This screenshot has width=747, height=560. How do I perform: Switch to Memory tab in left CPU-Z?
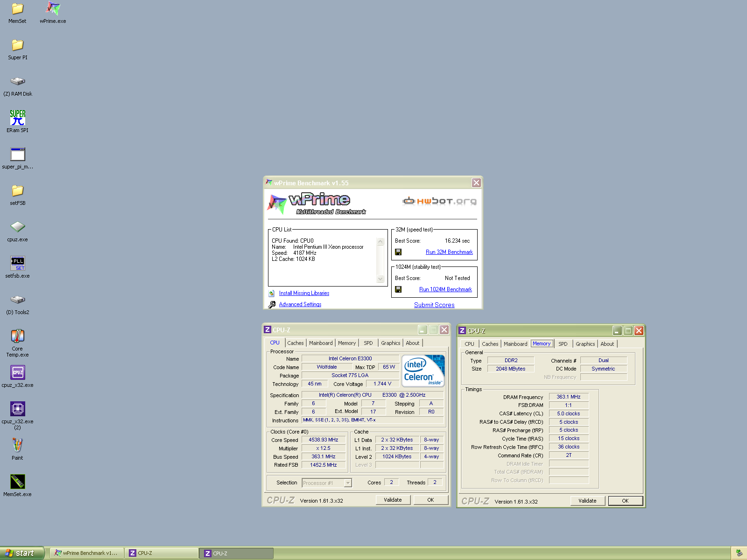click(347, 343)
